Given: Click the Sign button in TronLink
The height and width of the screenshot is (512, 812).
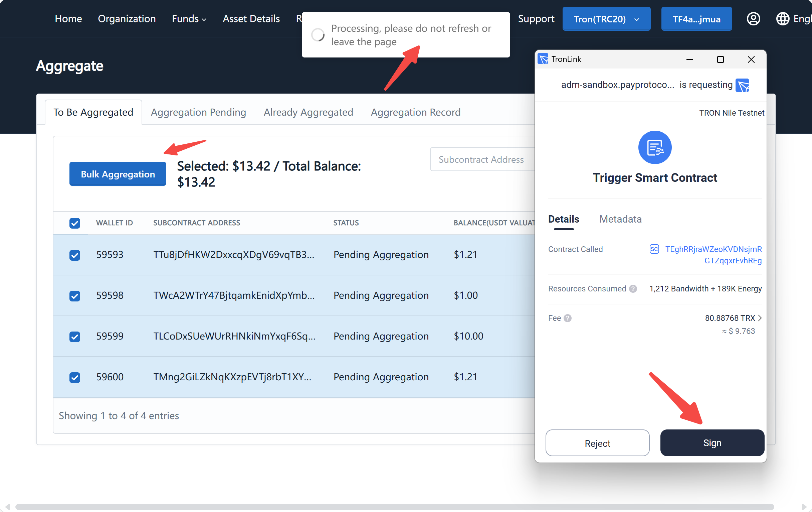Looking at the screenshot, I should click(712, 442).
